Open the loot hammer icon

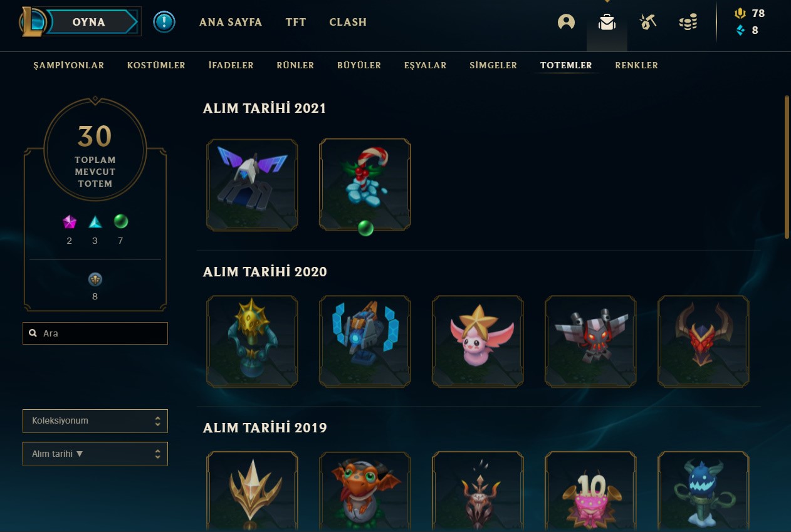(647, 22)
